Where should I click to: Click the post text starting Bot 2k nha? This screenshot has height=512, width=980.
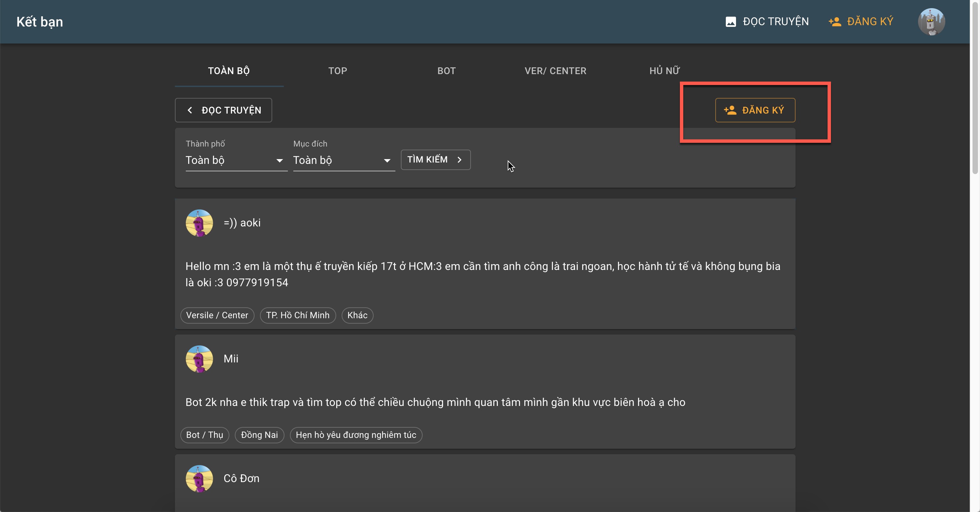pos(435,402)
